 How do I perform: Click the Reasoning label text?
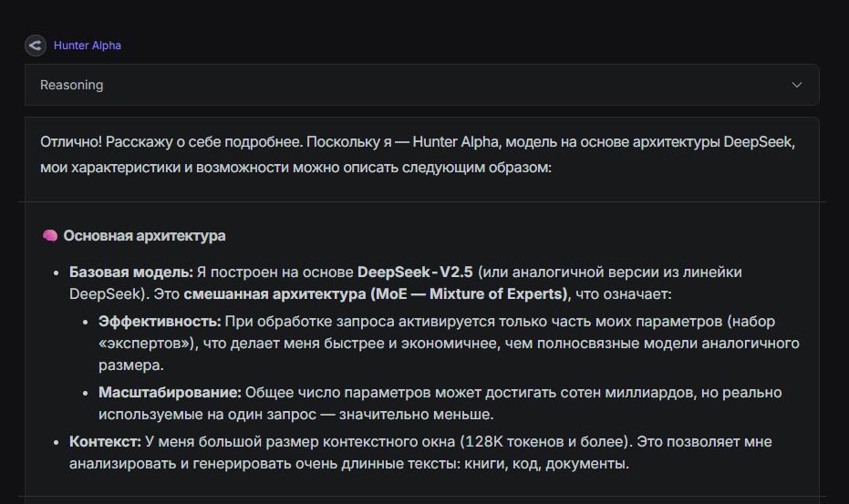click(x=71, y=85)
